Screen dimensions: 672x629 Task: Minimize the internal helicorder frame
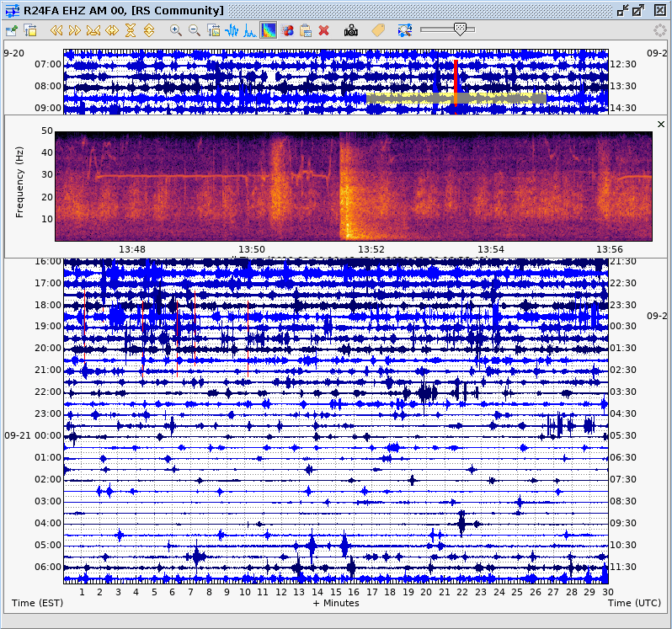point(622,11)
